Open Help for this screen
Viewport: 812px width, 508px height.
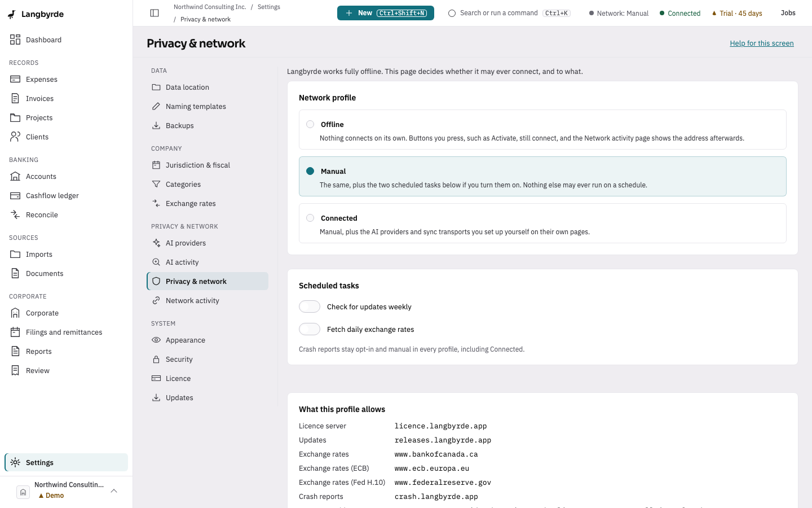762,43
